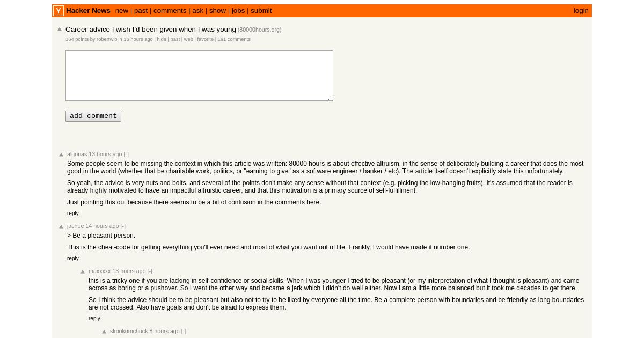The width and height of the screenshot is (644, 338).
Task: Open the 'new' page in the top bar
Action: (x=122, y=11)
